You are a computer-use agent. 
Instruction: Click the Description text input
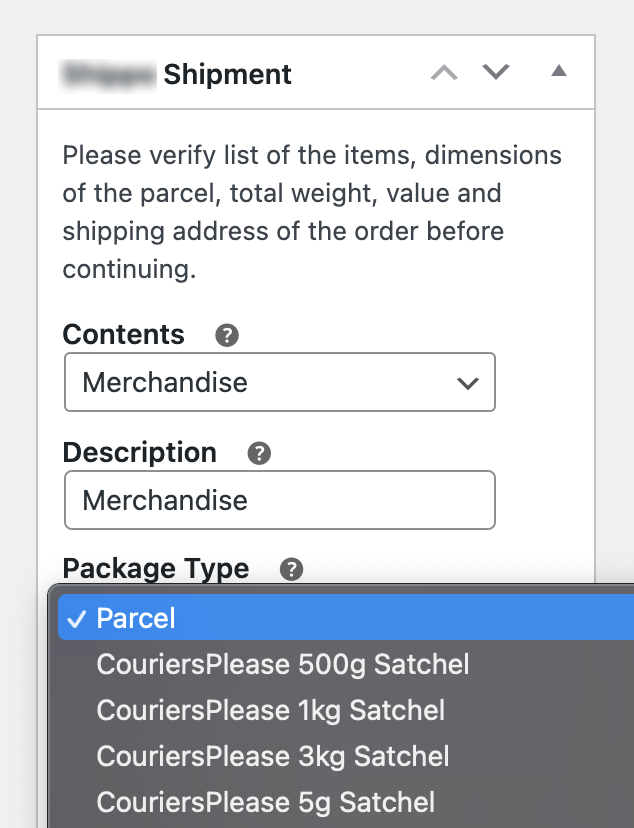[279, 499]
